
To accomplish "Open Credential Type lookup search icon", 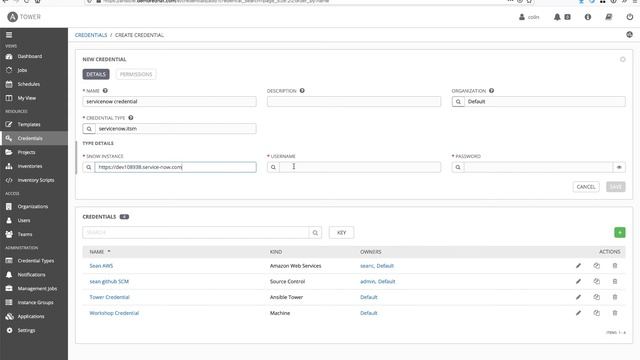I will tap(89, 129).
